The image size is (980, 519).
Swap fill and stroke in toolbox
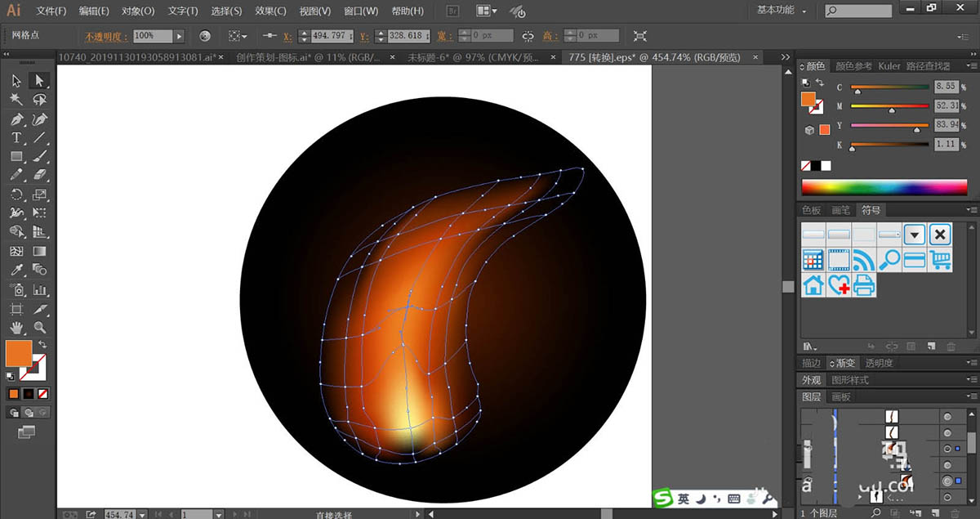tap(42, 344)
